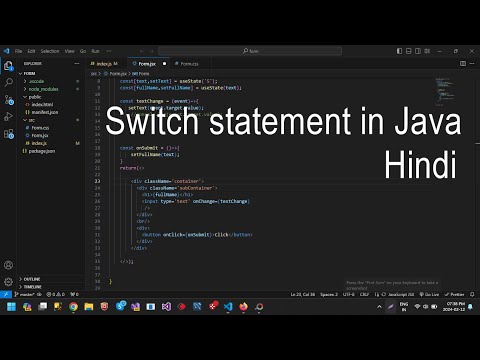480x360 pixels.
Task: Open the Run menu
Action: click(x=95, y=51)
